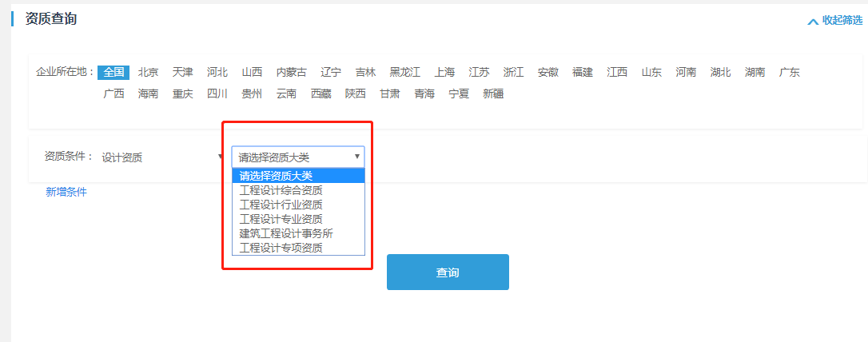Viewport: 868px width, 342px height.
Task: Choose 建筑工程设计事务所 option
Action: point(285,233)
